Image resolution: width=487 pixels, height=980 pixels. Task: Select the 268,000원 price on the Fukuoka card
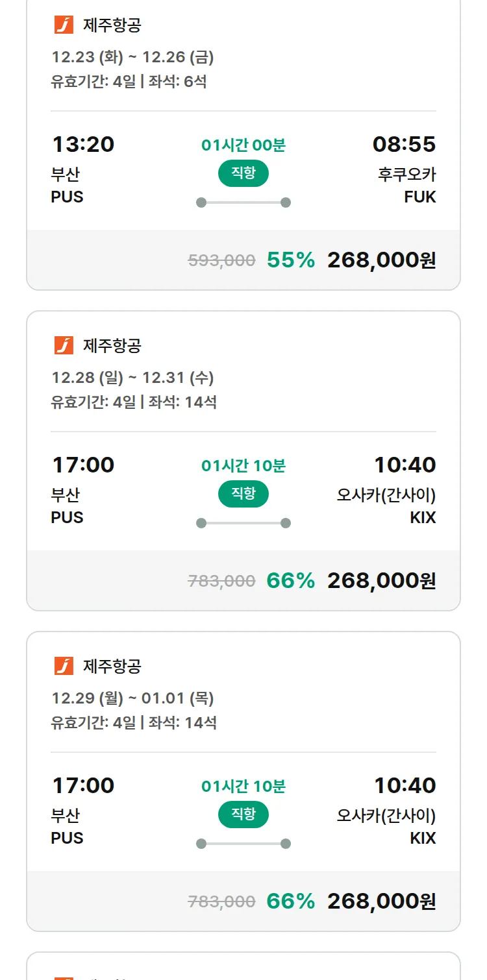381,260
